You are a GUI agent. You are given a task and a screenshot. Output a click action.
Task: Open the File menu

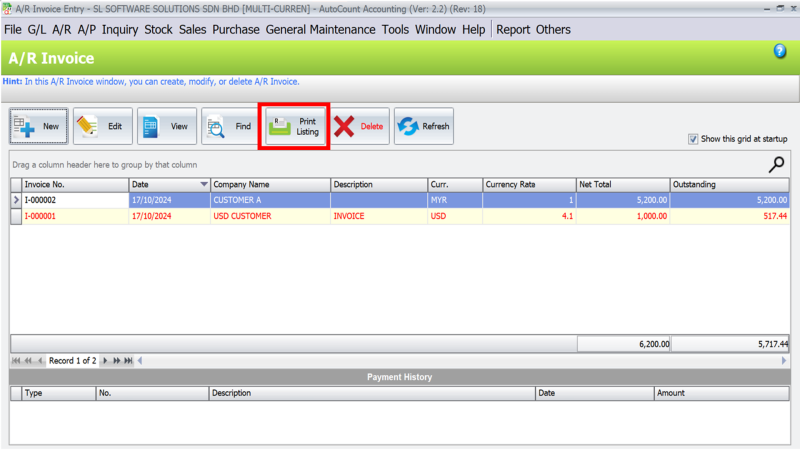(13, 30)
